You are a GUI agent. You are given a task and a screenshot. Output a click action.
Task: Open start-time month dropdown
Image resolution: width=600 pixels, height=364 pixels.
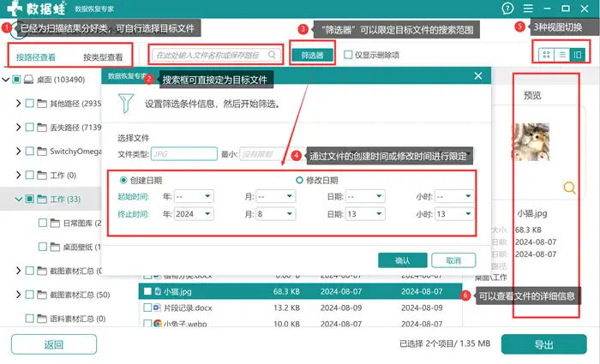[275, 196]
